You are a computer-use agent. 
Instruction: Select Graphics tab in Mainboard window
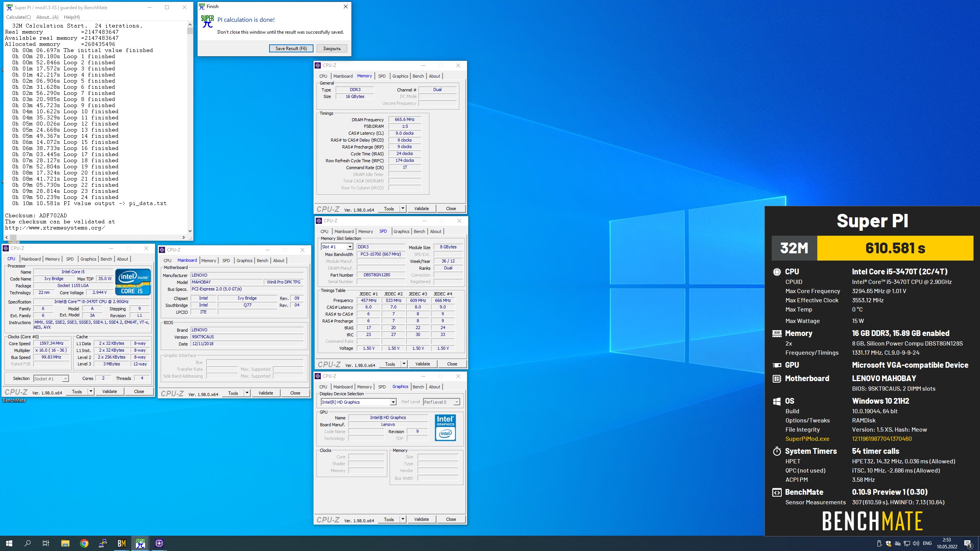click(245, 261)
